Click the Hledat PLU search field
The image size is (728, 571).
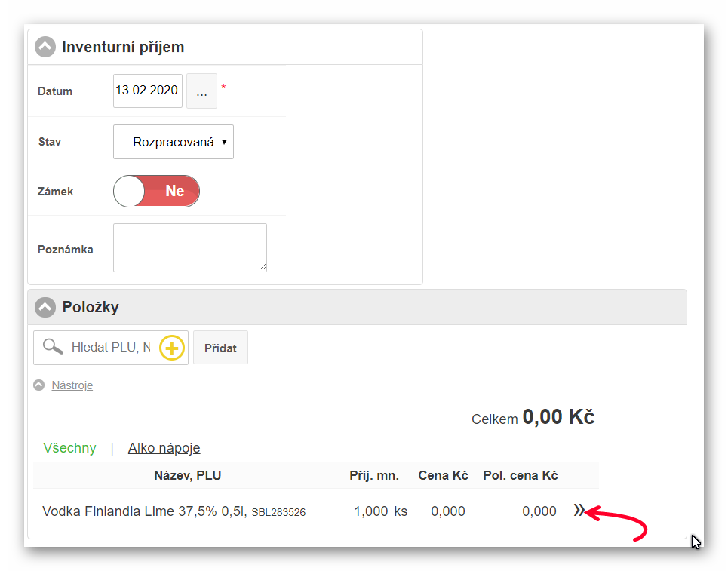coord(110,348)
